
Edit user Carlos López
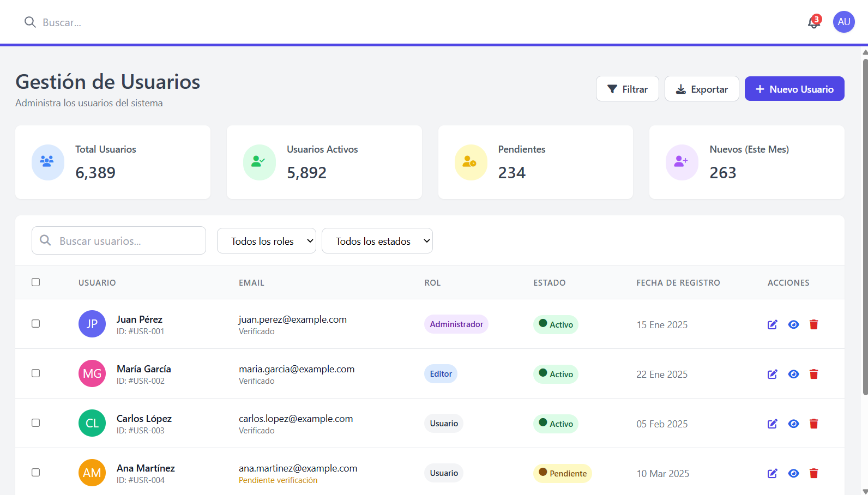[x=772, y=424]
